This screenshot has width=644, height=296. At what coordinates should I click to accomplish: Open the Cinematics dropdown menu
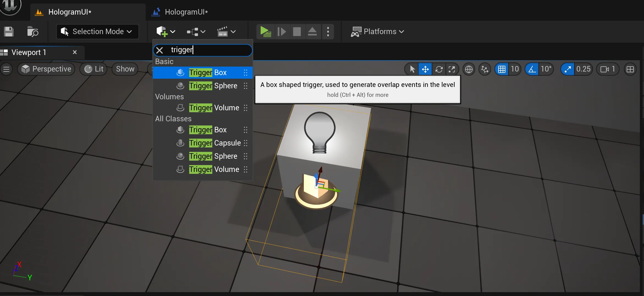(x=226, y=32)
